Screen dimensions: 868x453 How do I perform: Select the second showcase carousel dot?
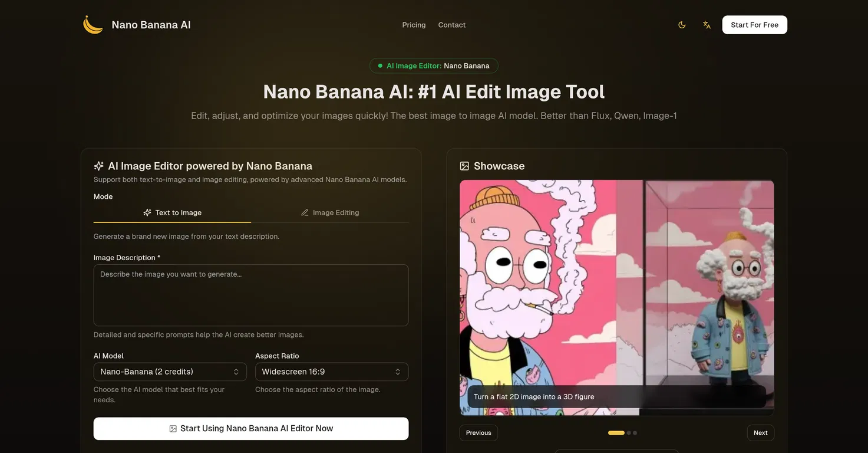coord(629,433)
